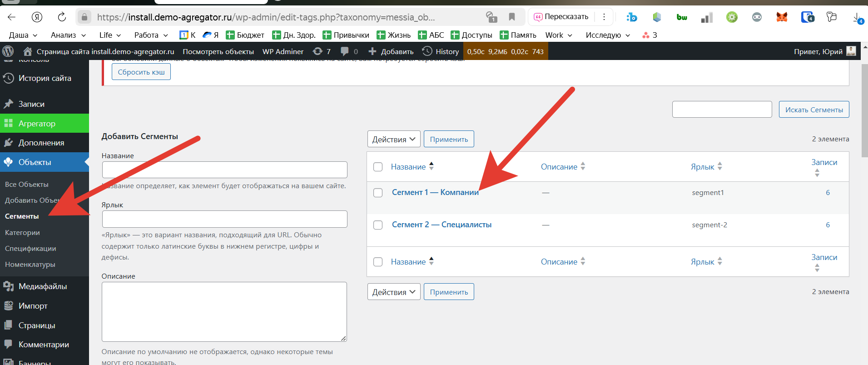Reload the page with browser refresh icon
This screenshot has width=868, height=365.
62,17
